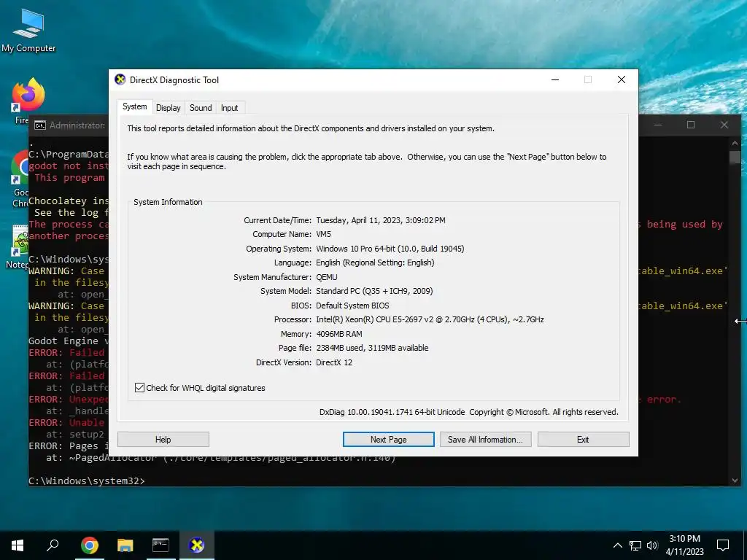Minimize the Command Prompt window
747x560 pixels.
click(659, 125)
